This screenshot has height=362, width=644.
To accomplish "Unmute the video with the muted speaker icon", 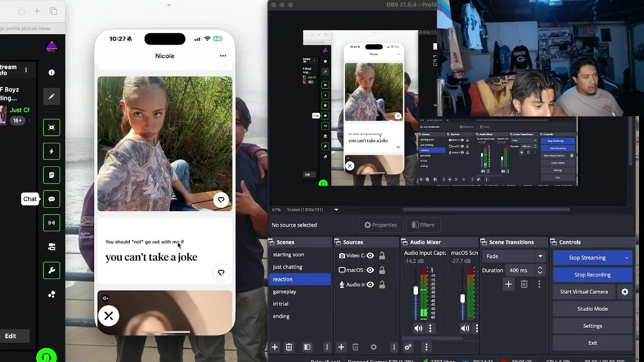I will coord(105,298).
